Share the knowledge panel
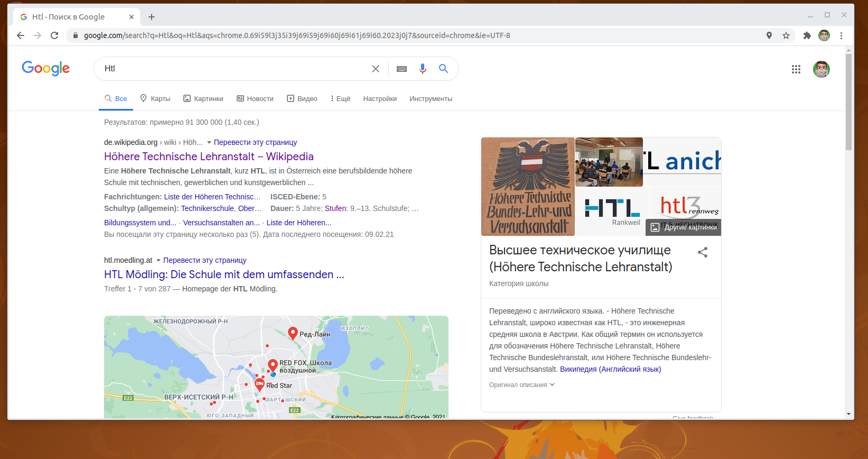Screen dimensions: 868x459 (703, 252)
